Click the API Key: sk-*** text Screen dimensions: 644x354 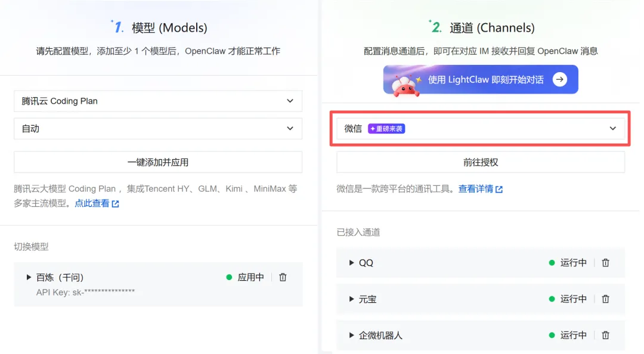[85, 292]
